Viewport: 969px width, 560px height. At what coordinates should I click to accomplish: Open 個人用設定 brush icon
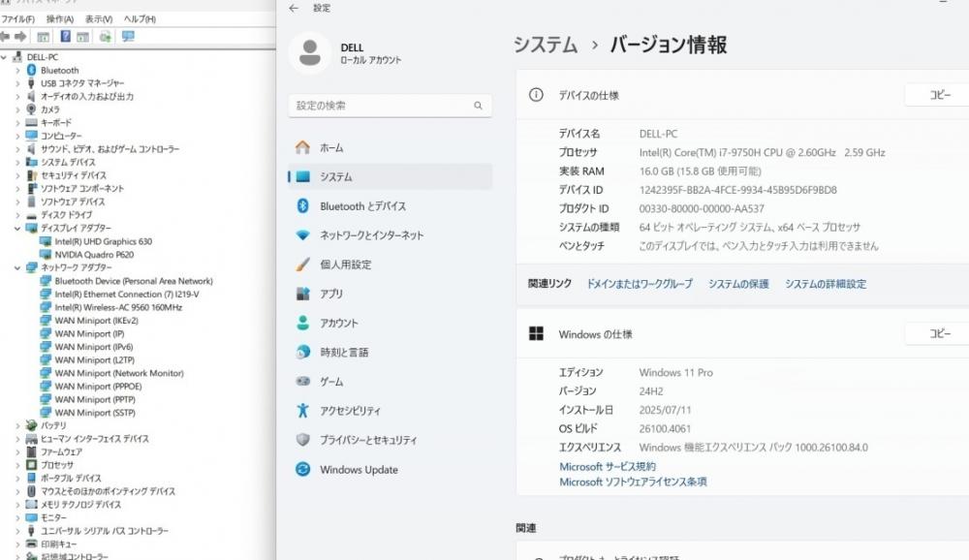click(x=302, y=264)
